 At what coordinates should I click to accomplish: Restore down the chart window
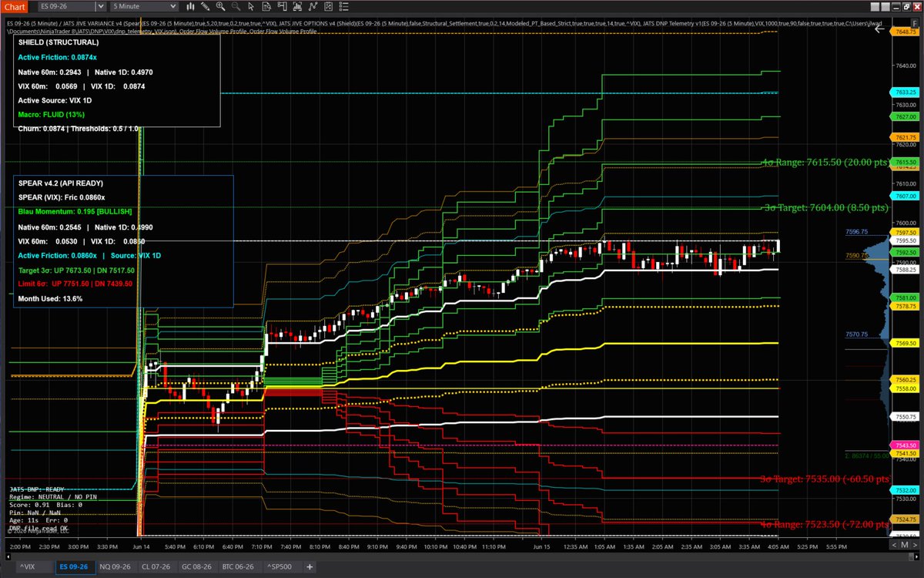pyautogui.click(x=906, y=7)
